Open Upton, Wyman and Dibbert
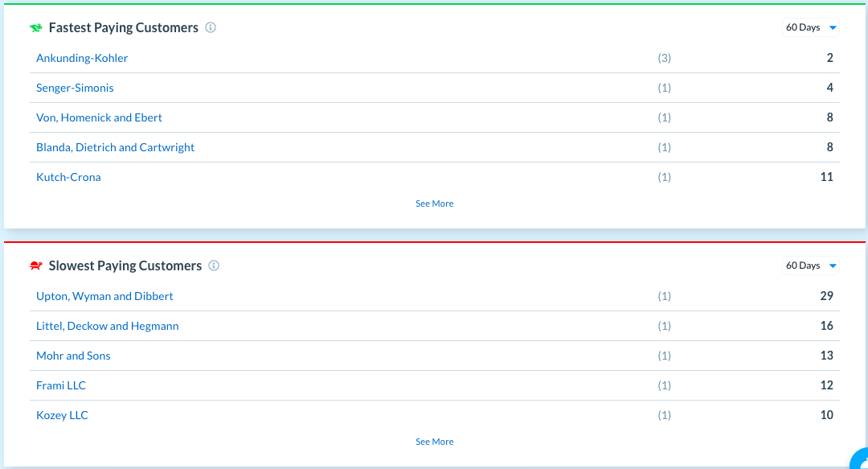Screen dimensions: 868x469 104,296
